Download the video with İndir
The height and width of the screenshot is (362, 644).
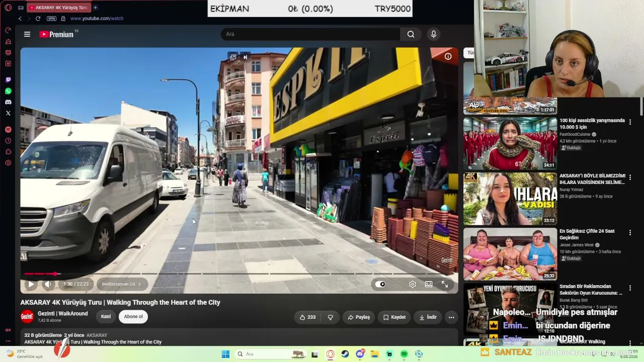coord(428,317)
